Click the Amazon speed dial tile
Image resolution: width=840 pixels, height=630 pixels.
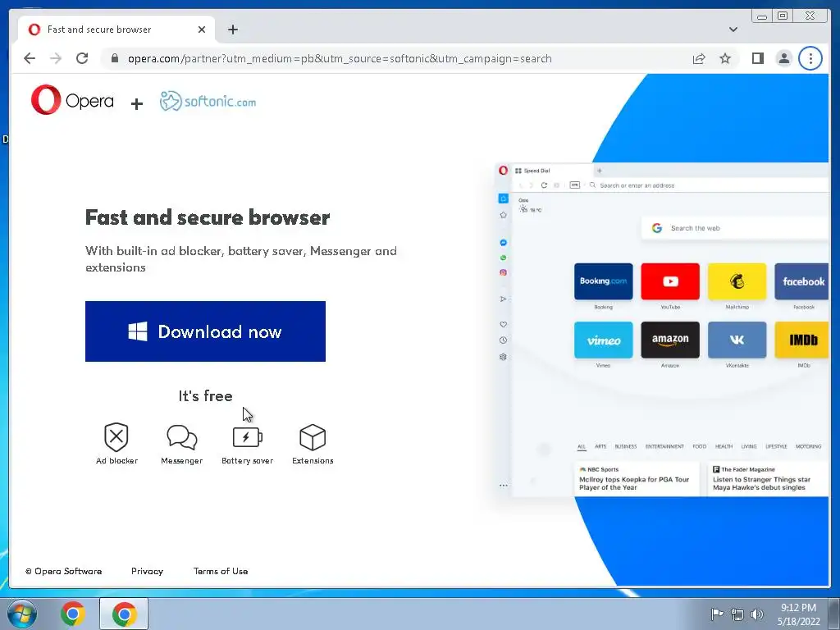click(670, 340)
